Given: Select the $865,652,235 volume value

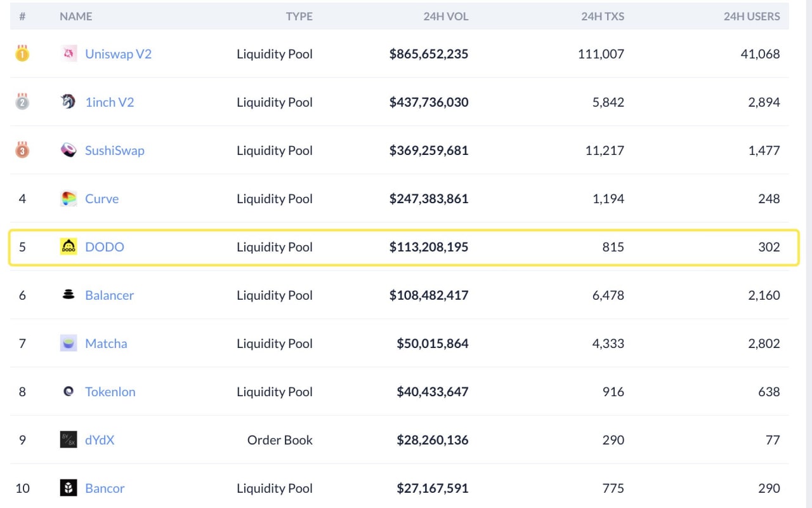Looking at the screenshot, I should [x=429, y=54].
